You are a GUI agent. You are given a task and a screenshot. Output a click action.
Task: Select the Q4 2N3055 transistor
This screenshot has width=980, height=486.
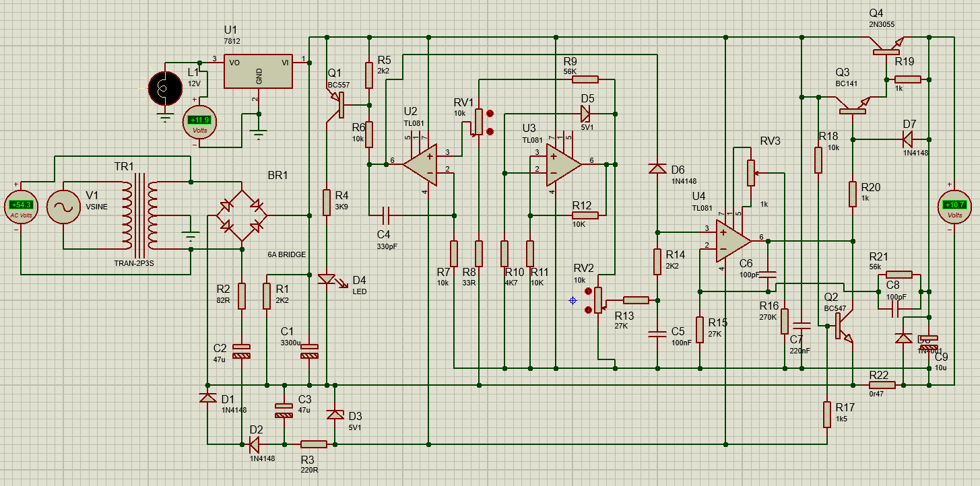[x=885, y=48]
